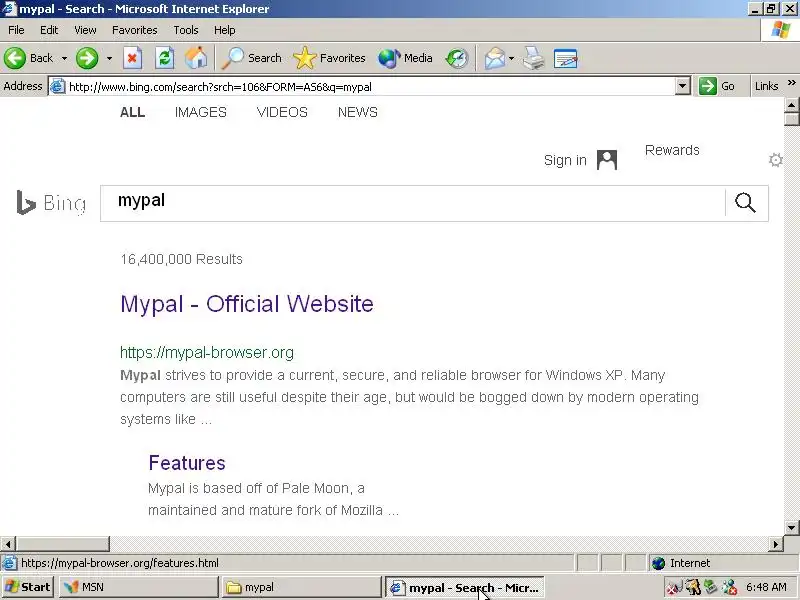Go forward with the green Forward arrow

[87, 58]
